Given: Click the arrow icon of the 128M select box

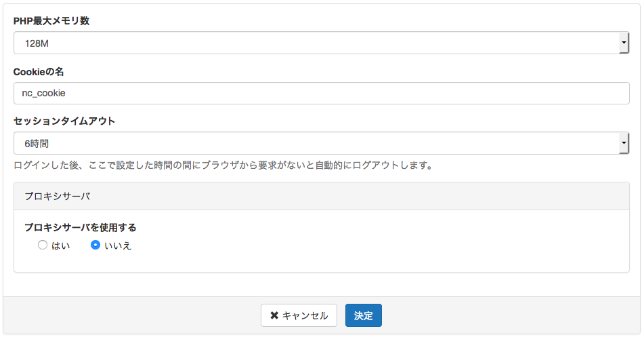Looking at the screenshot, I should click(624, 43).
